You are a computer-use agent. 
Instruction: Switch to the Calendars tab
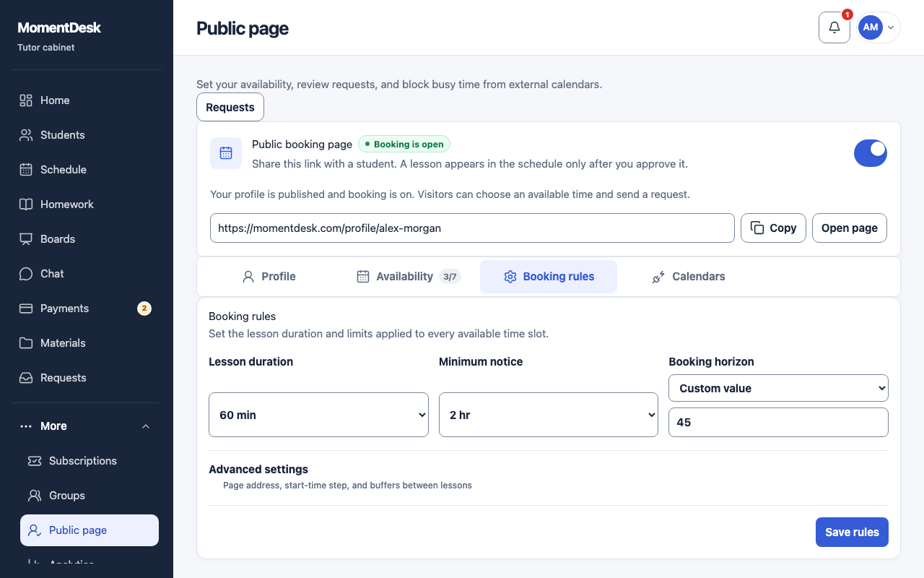click(x=689, y=277)
